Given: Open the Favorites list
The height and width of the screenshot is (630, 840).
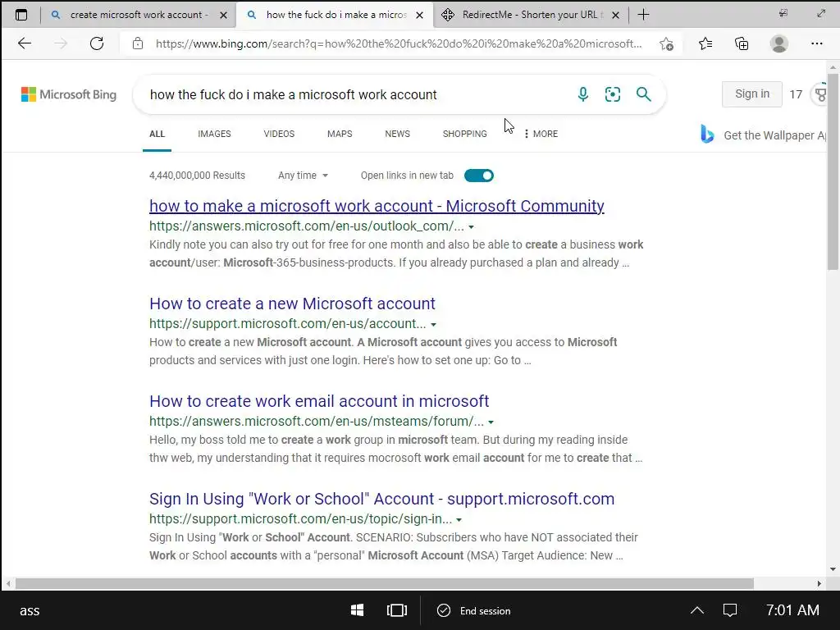Looking at the screenshot, I should pyautogui.click(x=705, y=43).
